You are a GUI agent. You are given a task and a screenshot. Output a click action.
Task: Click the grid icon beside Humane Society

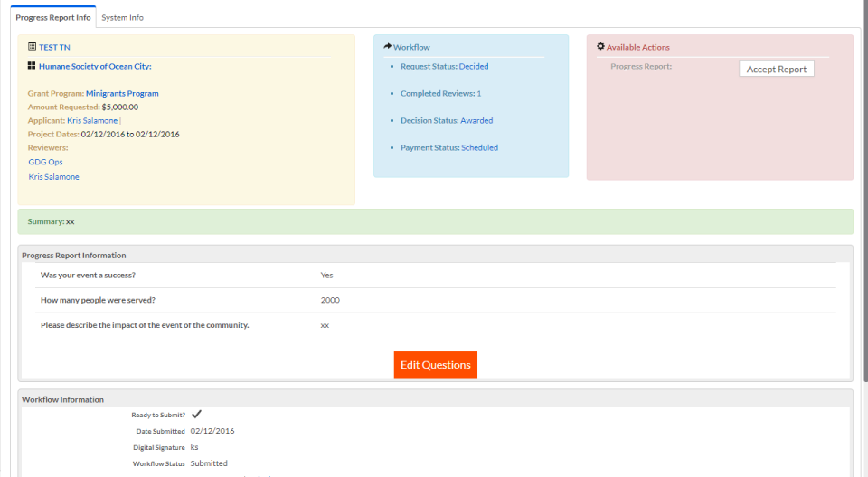tap(32, 65)
